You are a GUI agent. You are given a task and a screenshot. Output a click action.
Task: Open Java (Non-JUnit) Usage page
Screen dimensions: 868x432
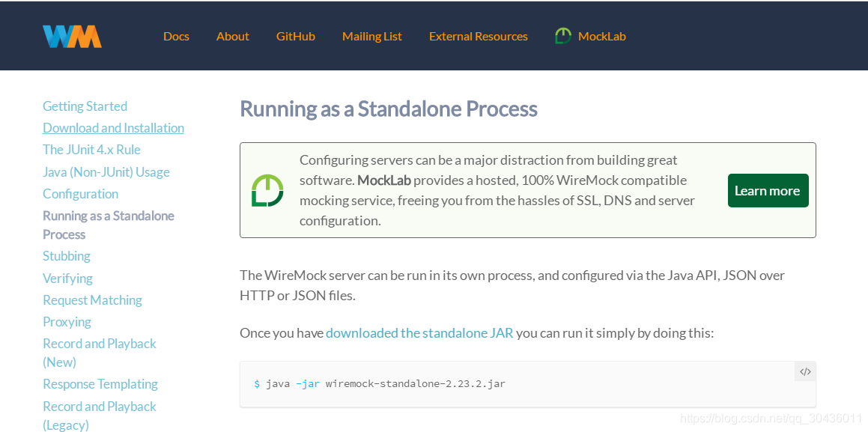[106, 172]
